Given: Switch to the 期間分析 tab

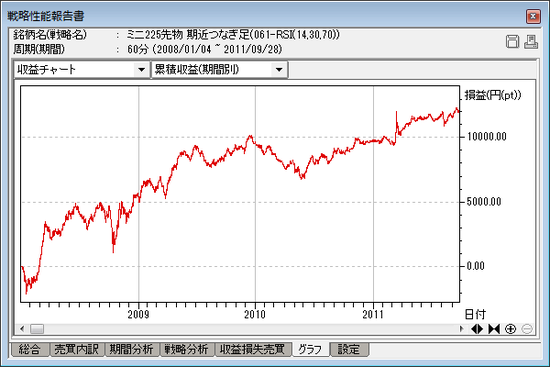Looking at the screenshot, I should coord(132,349).
